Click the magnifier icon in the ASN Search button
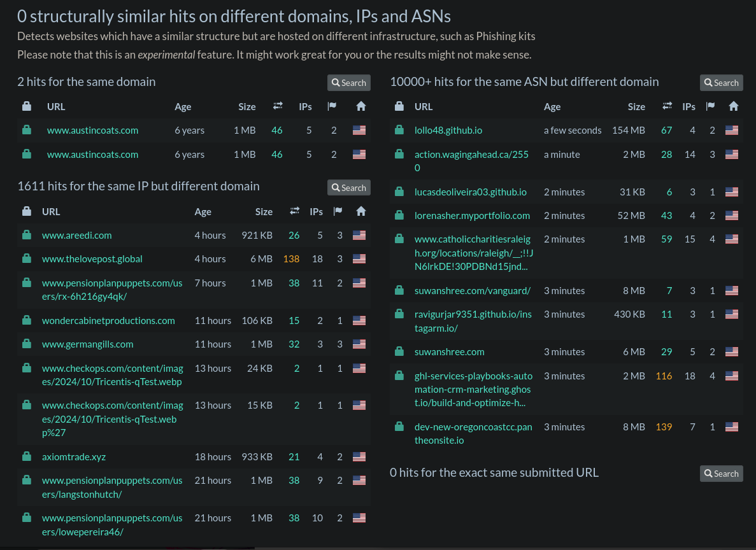756x550 pixels. 708,82
